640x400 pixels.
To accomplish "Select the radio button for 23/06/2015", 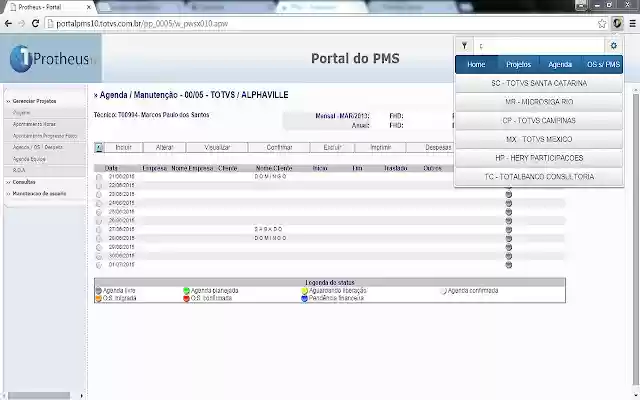I will [99, 195].
